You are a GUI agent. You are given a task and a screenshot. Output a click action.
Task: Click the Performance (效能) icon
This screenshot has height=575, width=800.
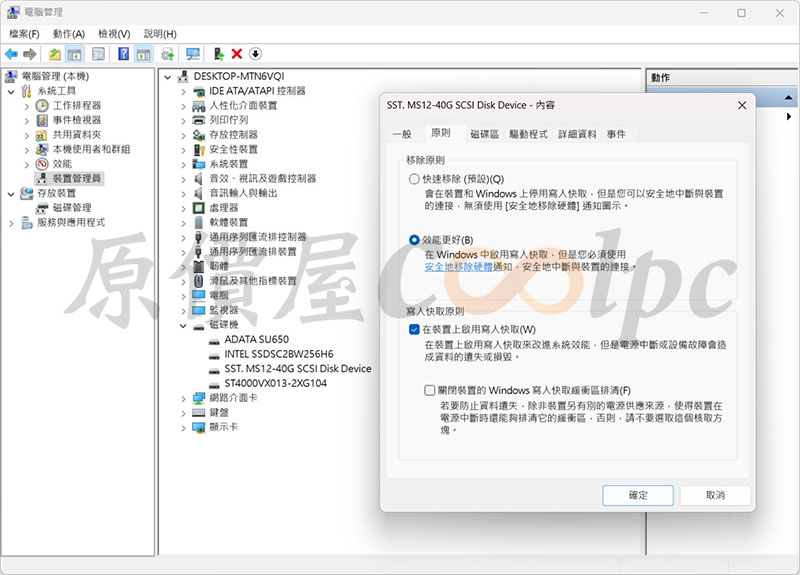click(x=42, y=164)
